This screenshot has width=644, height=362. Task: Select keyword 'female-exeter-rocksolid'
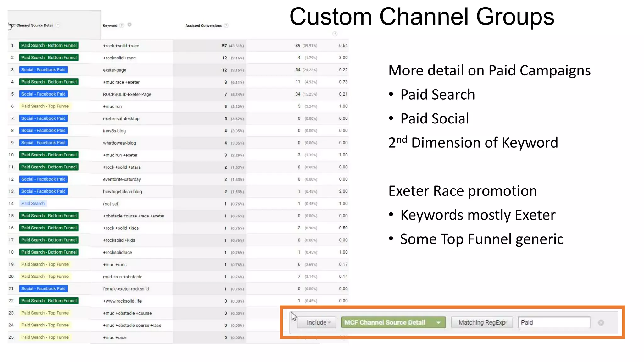(126, 289)
